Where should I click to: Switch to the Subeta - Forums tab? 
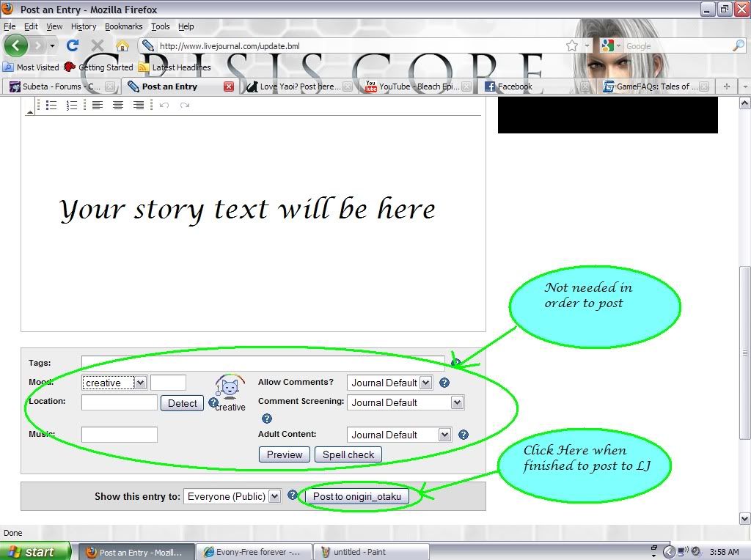point(60,86)
